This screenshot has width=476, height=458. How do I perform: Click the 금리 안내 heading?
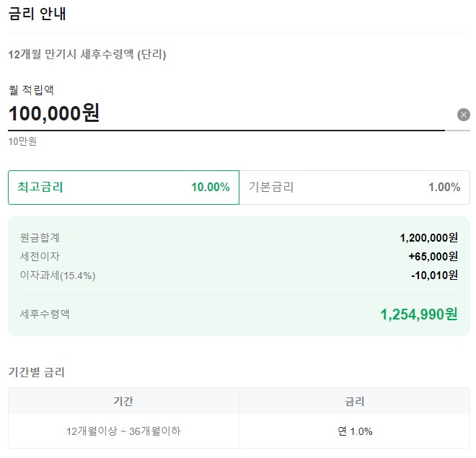click(x=37, y=14)
